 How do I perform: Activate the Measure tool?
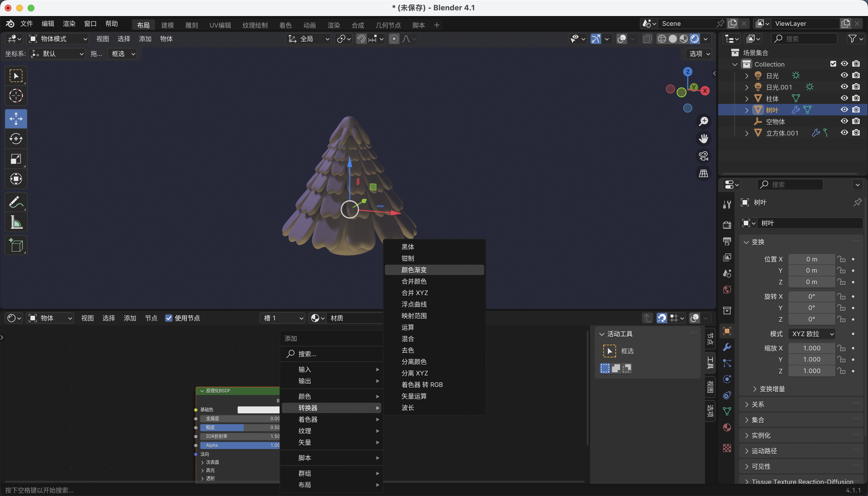[x=16, y=222]
